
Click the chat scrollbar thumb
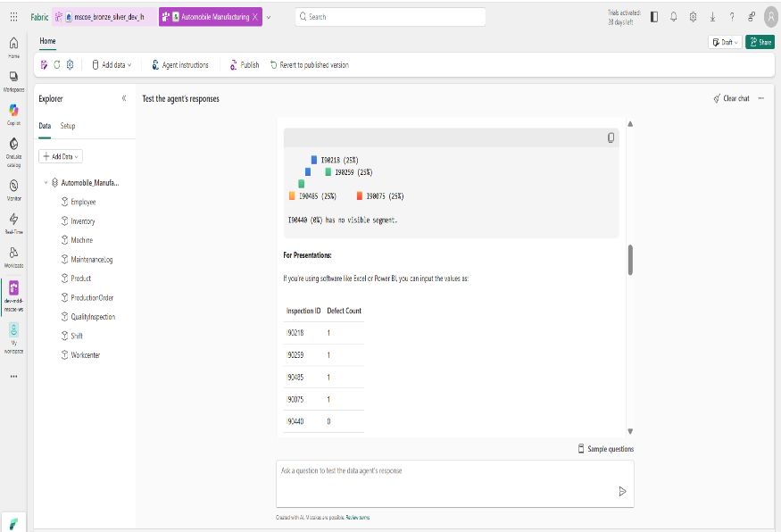630,260
